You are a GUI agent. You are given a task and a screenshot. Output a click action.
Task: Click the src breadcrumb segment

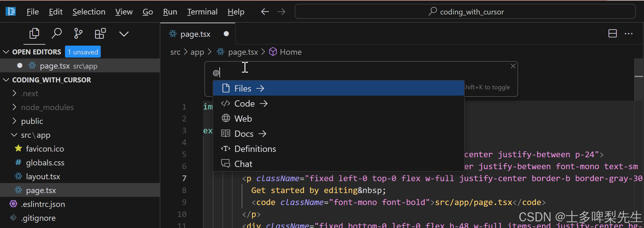[175, 52]
